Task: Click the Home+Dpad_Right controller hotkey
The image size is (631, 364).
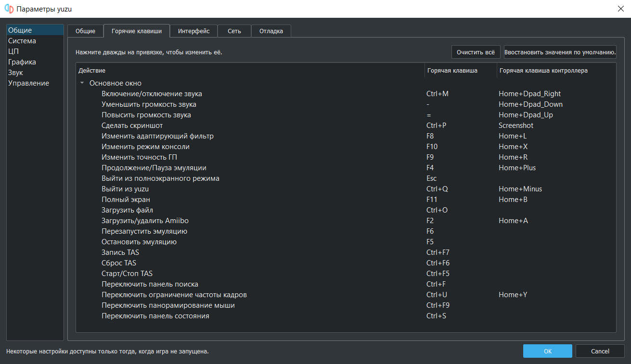Action: tap(530, 94)
